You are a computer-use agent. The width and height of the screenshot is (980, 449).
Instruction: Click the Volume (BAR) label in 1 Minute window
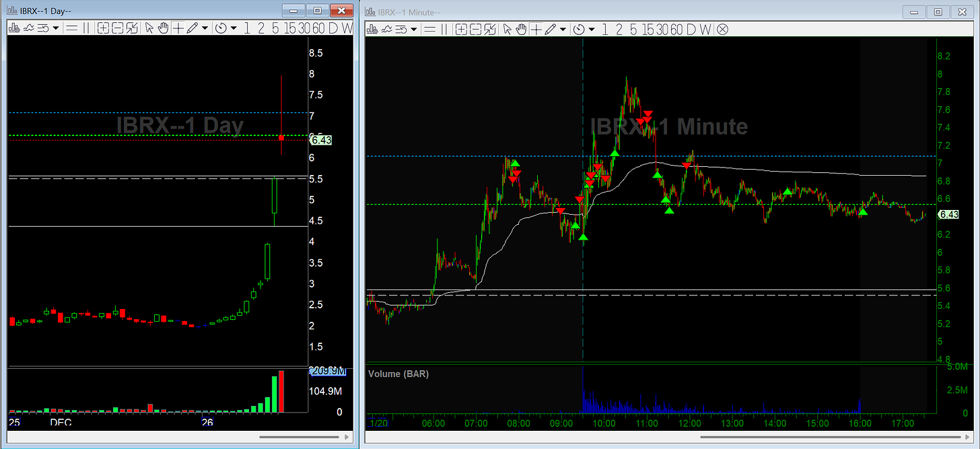click(398, 374)
